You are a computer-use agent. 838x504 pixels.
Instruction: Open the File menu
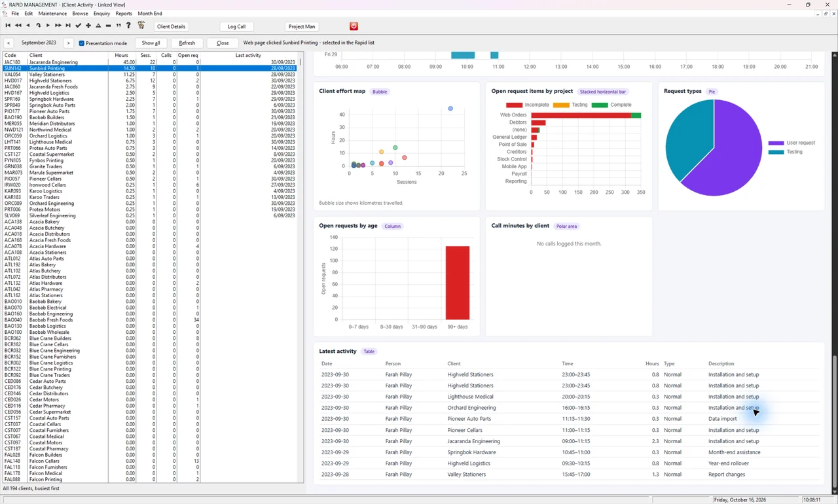[15, 13]
